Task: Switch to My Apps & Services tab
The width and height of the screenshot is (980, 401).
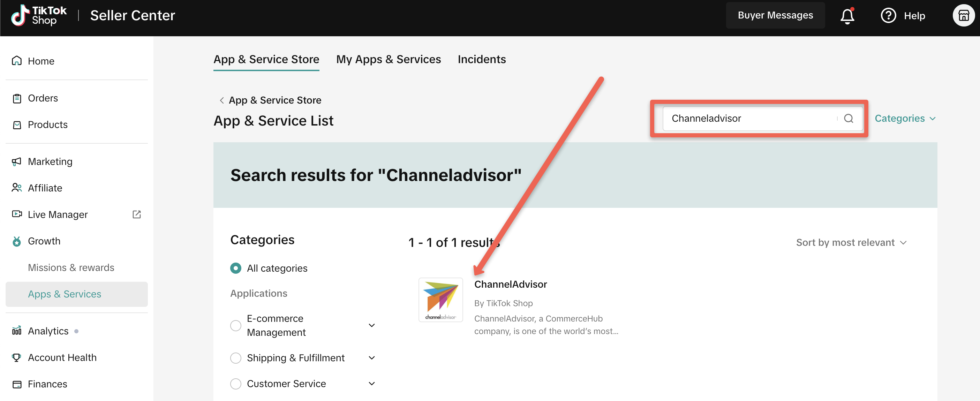Action: coord(388,59)
